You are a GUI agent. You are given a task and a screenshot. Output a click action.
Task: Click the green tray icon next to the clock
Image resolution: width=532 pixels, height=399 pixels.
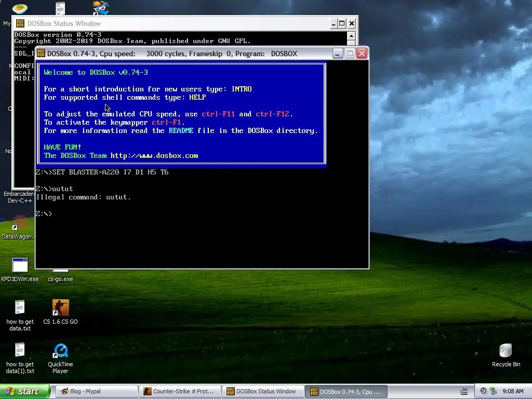pyautogui.click(x=494, y=391)
